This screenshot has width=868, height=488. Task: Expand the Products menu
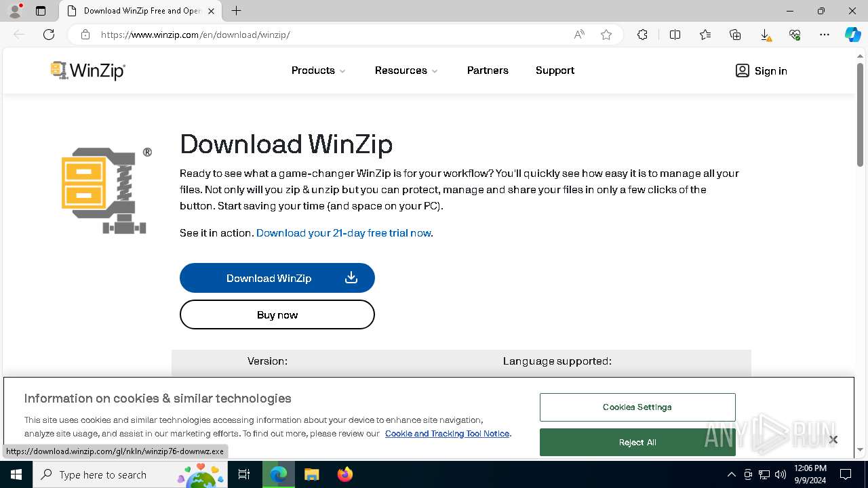coord(319,70)
